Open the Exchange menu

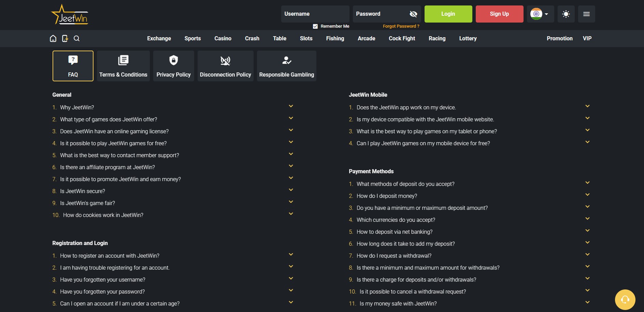click(159, 39)
